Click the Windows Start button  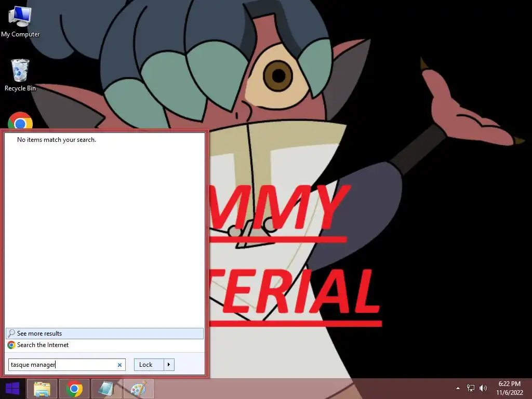tap(12, 389)
